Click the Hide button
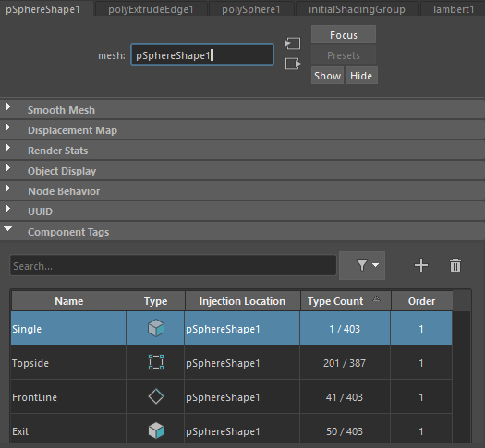Screen dimensions: 485x448 (361, 76)
